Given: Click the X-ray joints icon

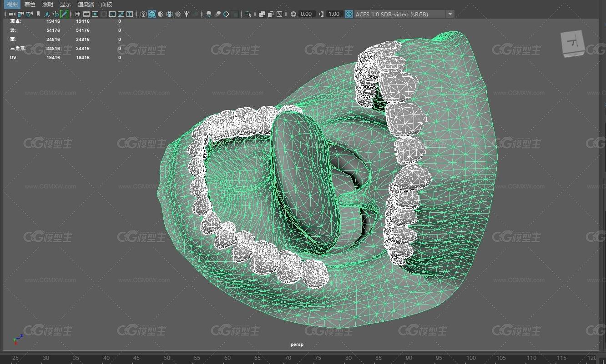Looking at the screenshot, I should click(x=279, y=14).
